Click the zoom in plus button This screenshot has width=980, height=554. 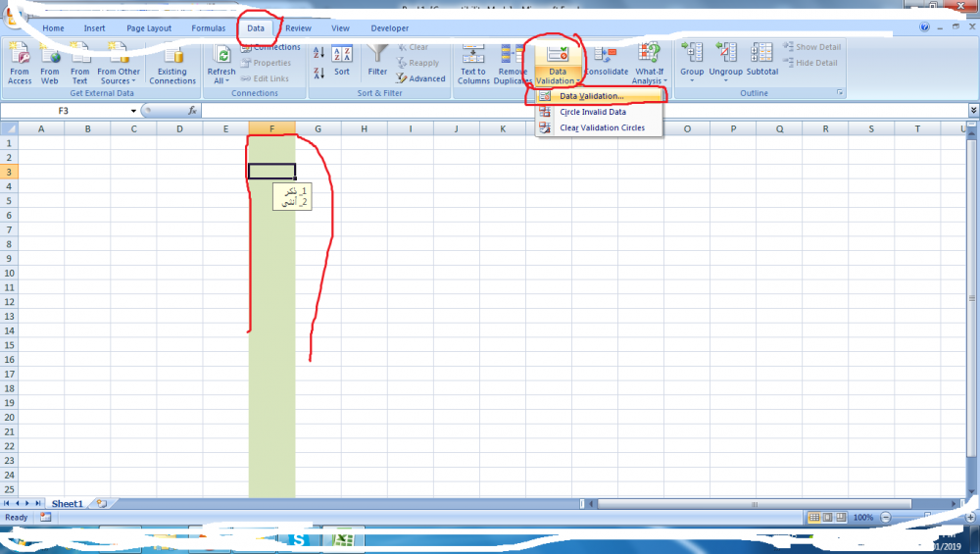click(970, 517)
